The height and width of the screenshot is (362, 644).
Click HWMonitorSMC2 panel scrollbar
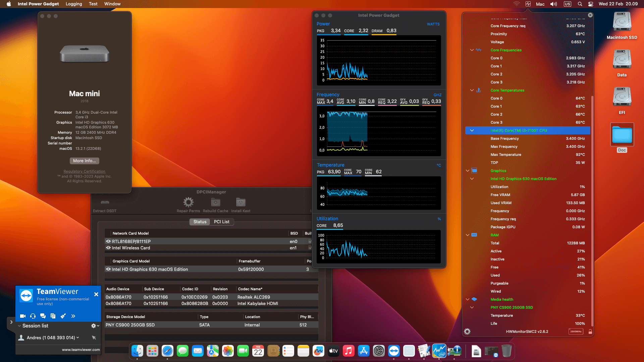(x=592, y=211)
